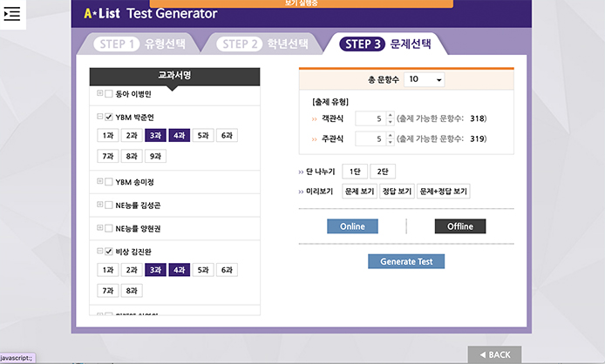
Task: Uncheck the 비상 김진완 checkbox
Action: (x=109, y=252)
